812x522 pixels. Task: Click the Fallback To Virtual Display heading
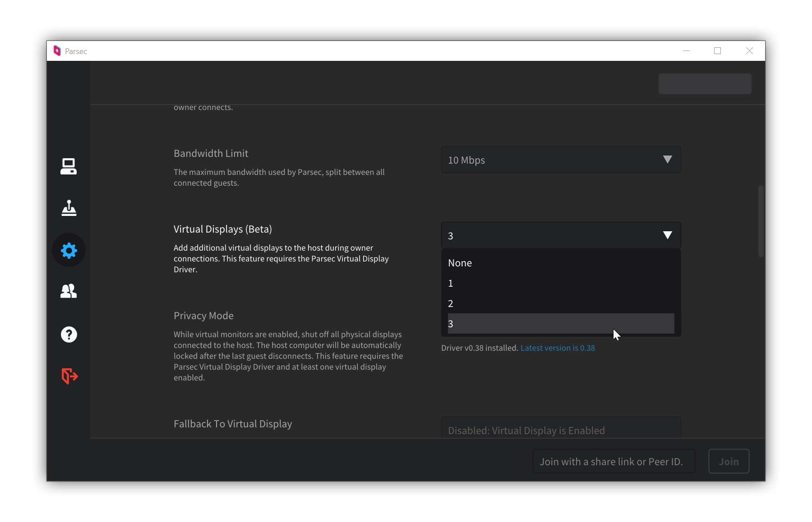click(x=233, y=424)
